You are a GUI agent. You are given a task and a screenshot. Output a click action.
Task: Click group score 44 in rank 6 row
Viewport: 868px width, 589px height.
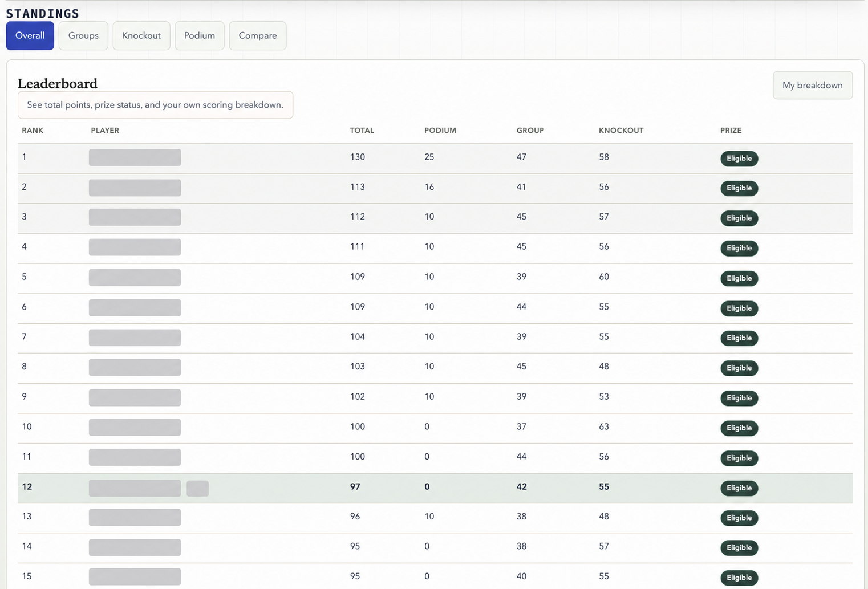click(x=521, y=307)
